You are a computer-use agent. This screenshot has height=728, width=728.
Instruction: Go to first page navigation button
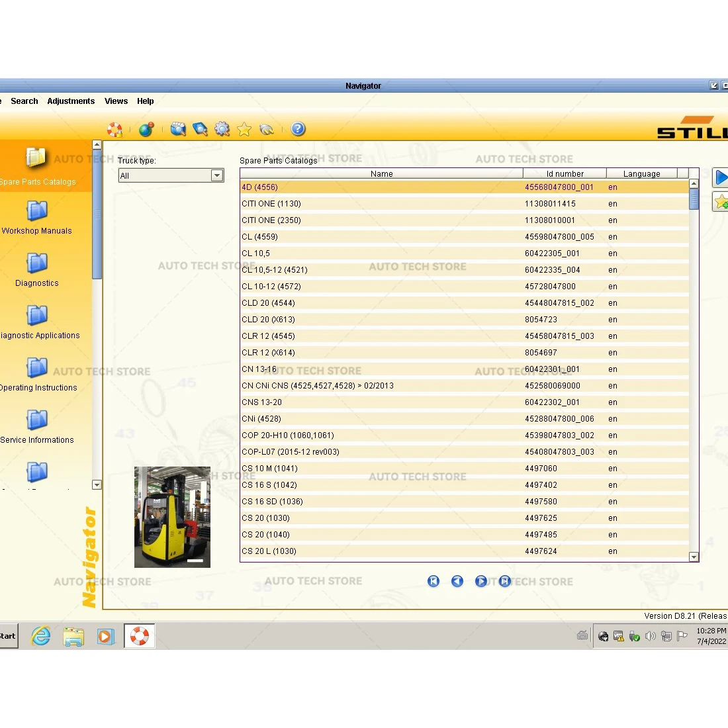point(433,581)
